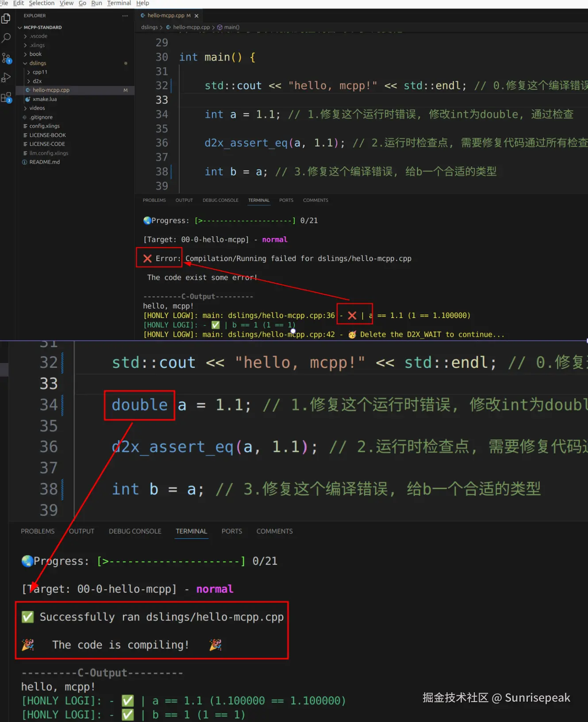The width and height of the screenshot is (588, 722).
Task: Follow terminal link dslings/hello-mcpp.cpp:42
Action: tap(281, 335)
